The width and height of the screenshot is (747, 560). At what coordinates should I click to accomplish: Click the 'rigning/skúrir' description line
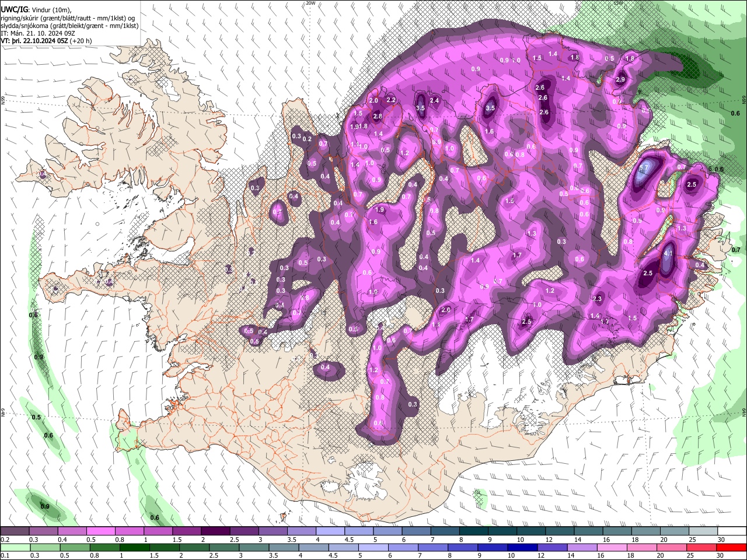point(68,18)
